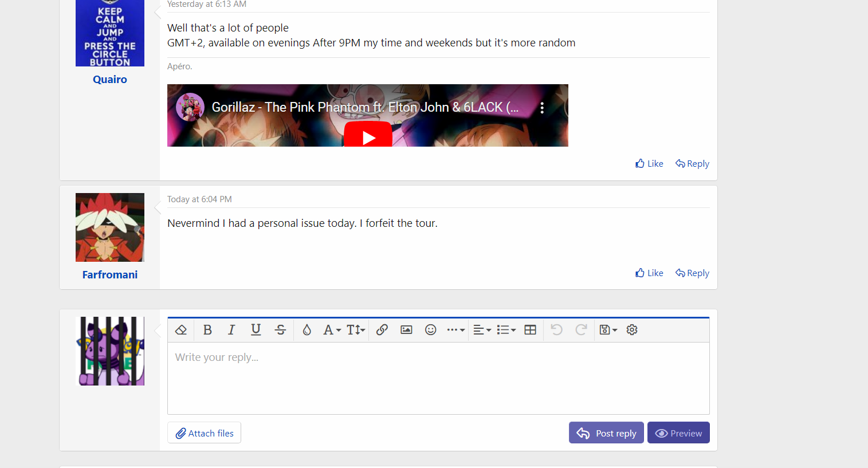Toggle bold formatting in the editor
The height and width of the screenshot is (468, 868).
click(x=207, y=330)
